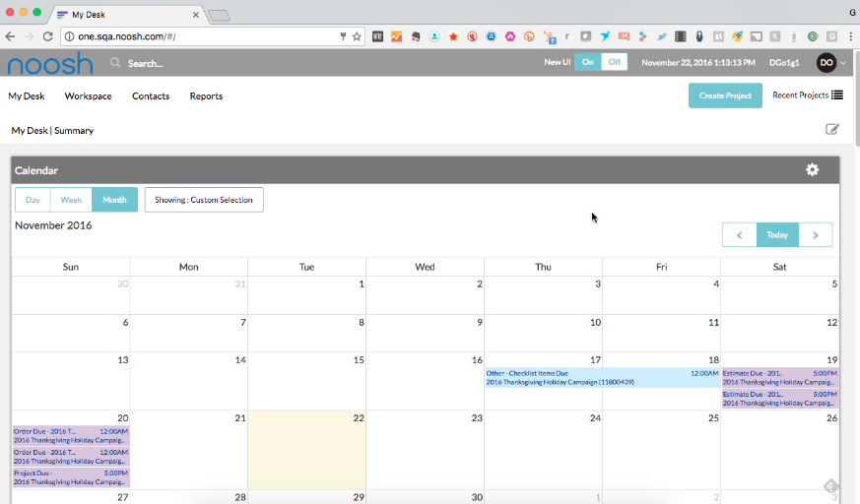
Task: Open the Workspace menu
Action: pyautogui.click(x=89, y=95)
